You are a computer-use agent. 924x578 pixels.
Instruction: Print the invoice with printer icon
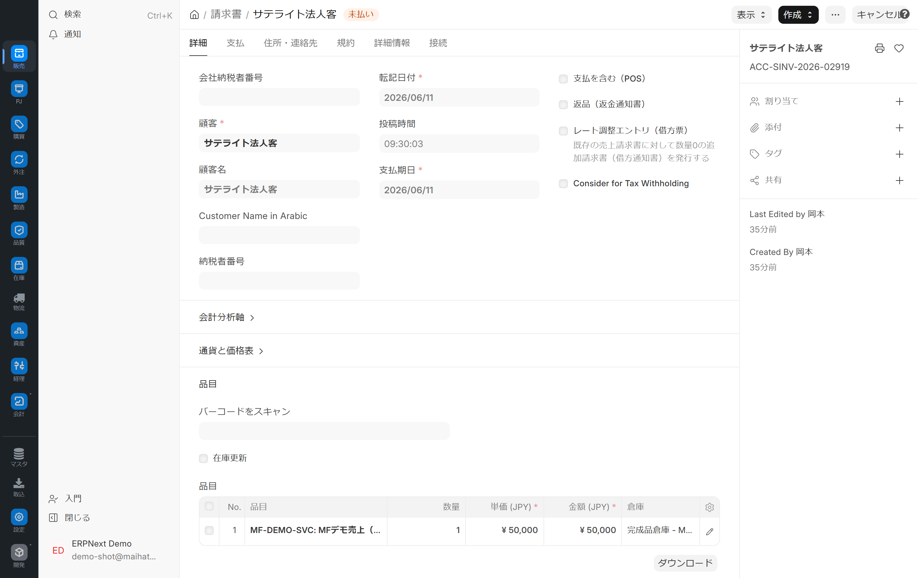coord(880,48)
